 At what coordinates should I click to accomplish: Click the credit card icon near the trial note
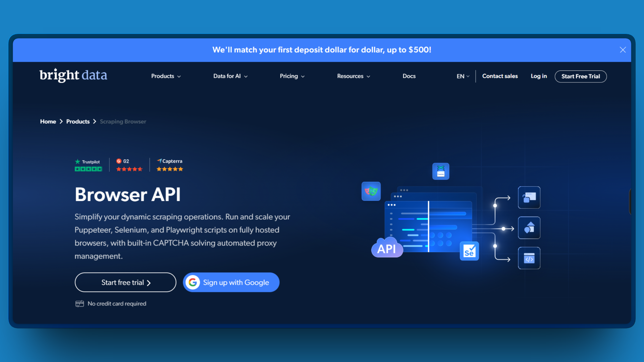tap(79, 303)
